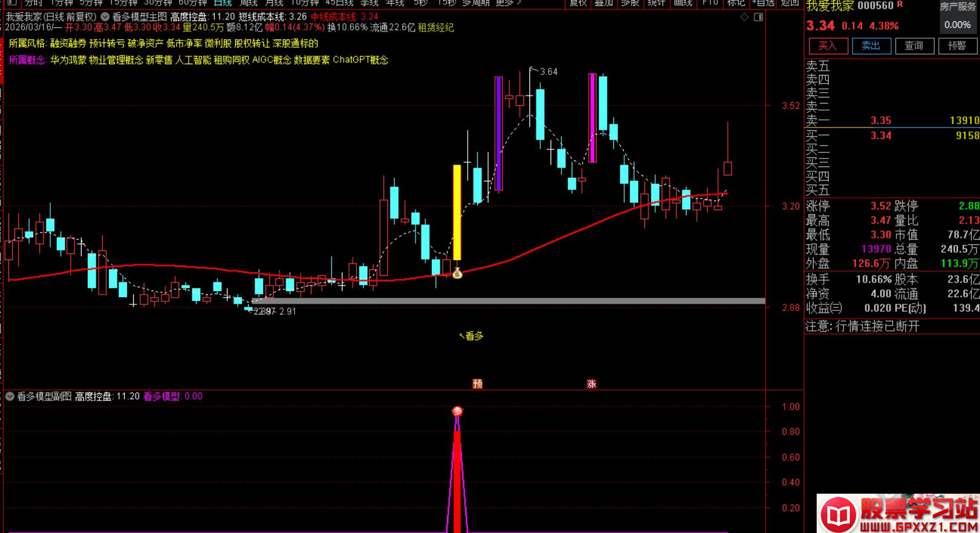Click the 人工智能 concept tag
Viewport: 980px width, 533px height.
click(x=193, y=60)
